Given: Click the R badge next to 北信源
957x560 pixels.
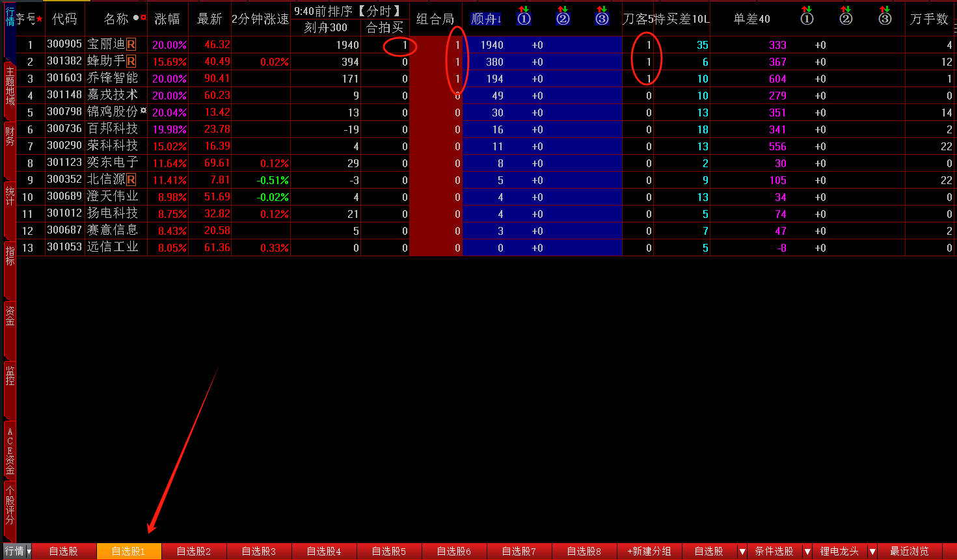Looking at the screenshot, I should [131, 180].
